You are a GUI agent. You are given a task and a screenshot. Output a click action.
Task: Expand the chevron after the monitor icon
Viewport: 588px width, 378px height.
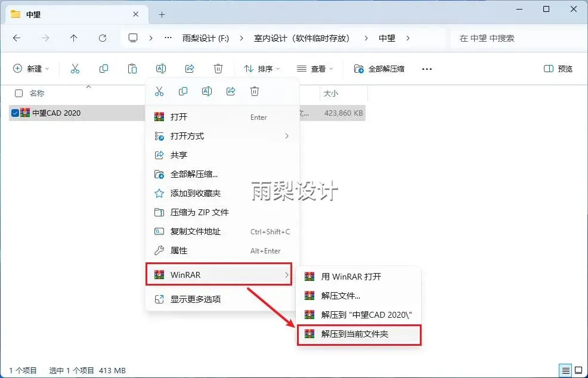point(151,38)
